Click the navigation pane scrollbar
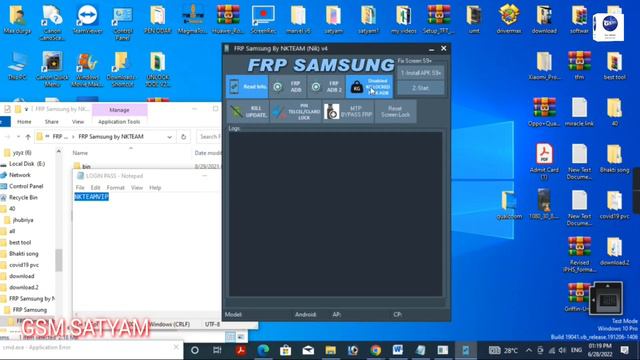Image resolution: width=640 pixels, height=360 pixels. pyautogui.click(x=59, y=259)
